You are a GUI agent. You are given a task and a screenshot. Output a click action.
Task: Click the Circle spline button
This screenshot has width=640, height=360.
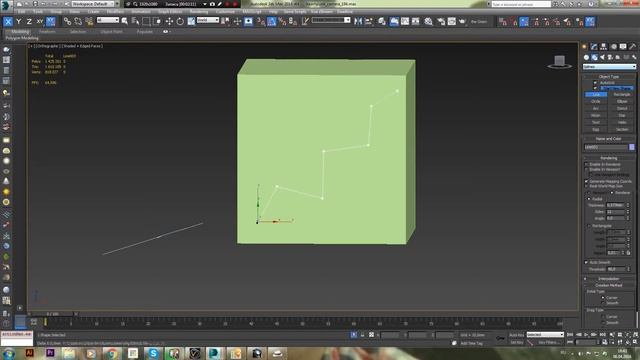(x=596, y=101)
